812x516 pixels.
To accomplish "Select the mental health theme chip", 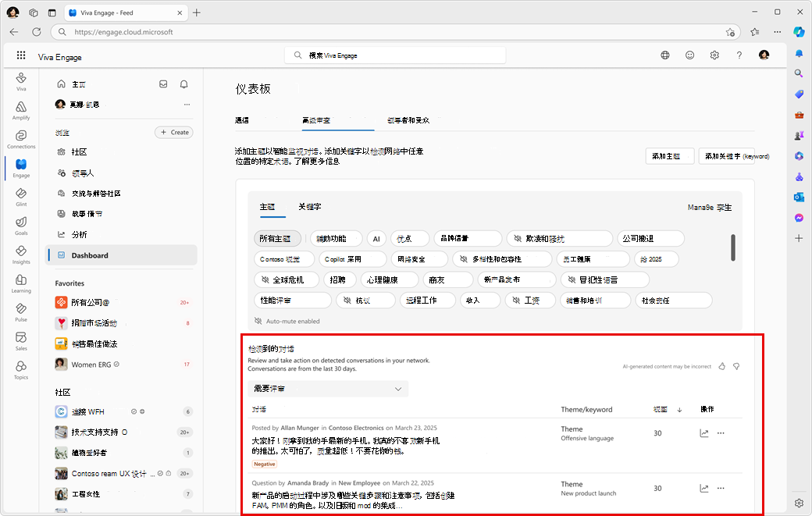I will tap(389, 280).
